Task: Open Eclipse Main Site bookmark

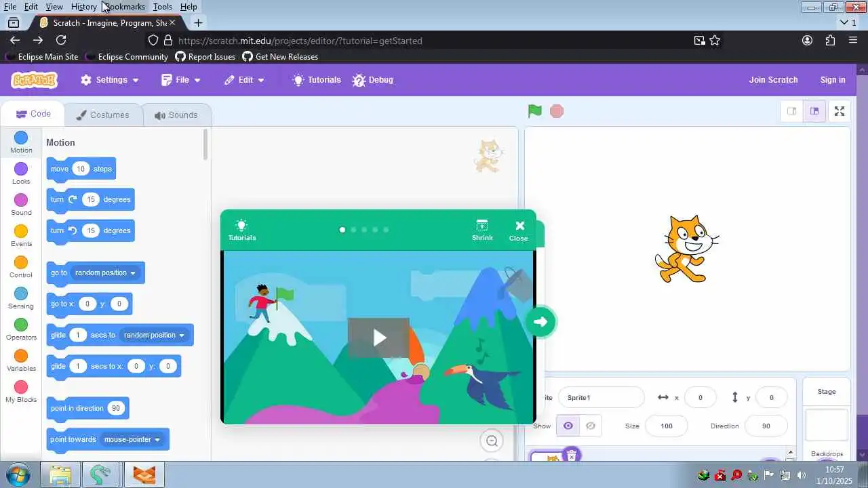Action: point(41,57)
